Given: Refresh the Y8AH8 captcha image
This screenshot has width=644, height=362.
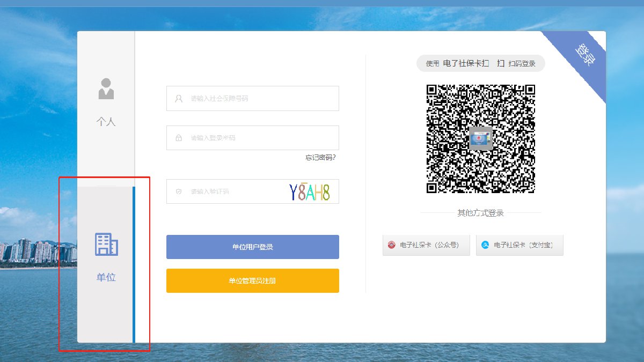Looking at the screenshot, I should pos(310,192).
